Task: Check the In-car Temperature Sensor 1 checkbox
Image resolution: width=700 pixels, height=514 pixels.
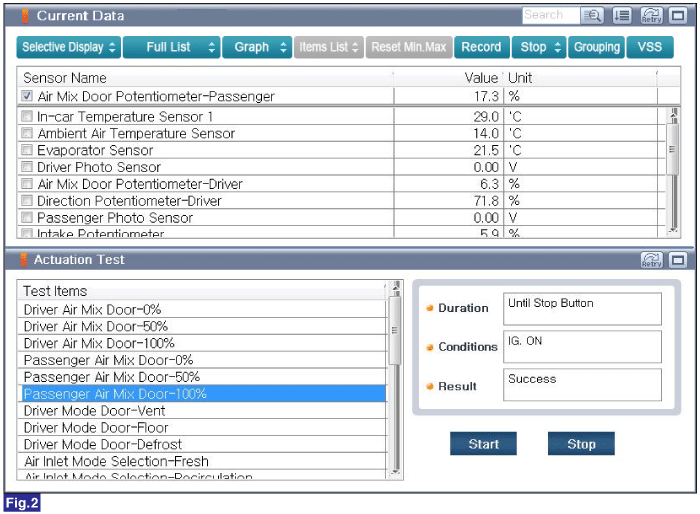Action: (x=27, y=116)
